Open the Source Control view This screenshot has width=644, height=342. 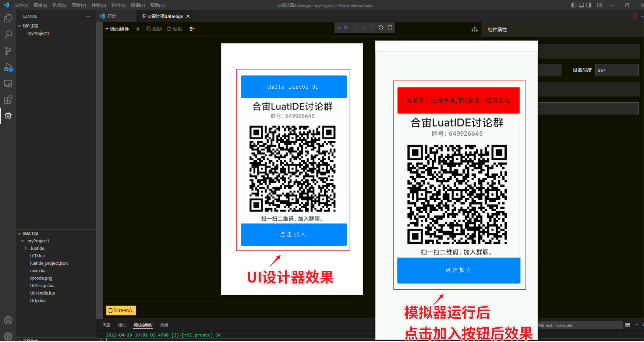click(8, 51)
